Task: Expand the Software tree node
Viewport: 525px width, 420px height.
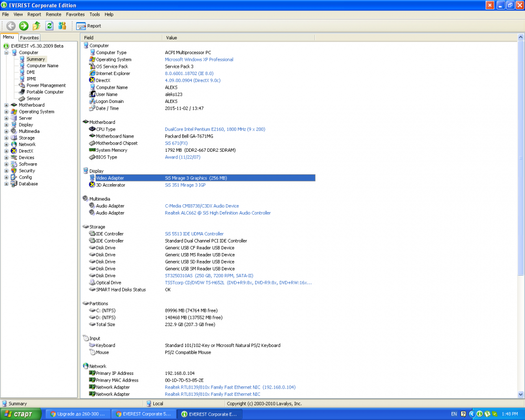Action: tap(6, 164)
